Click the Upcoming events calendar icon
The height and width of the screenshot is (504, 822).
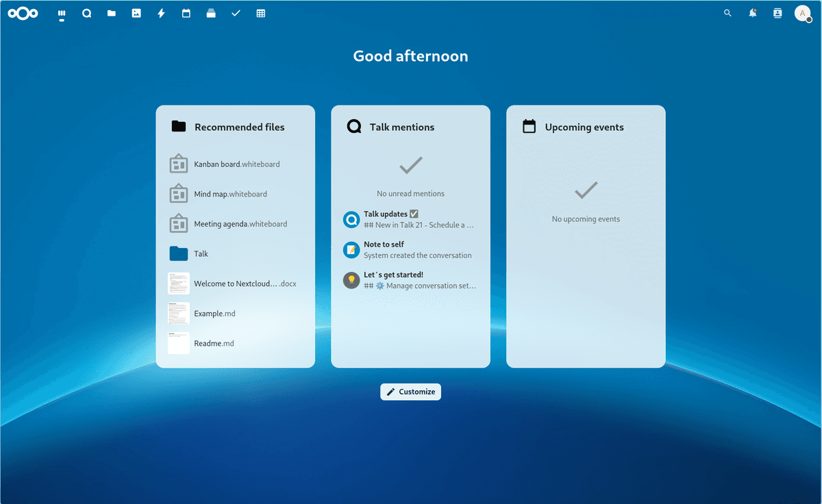[x=529, y=126]
